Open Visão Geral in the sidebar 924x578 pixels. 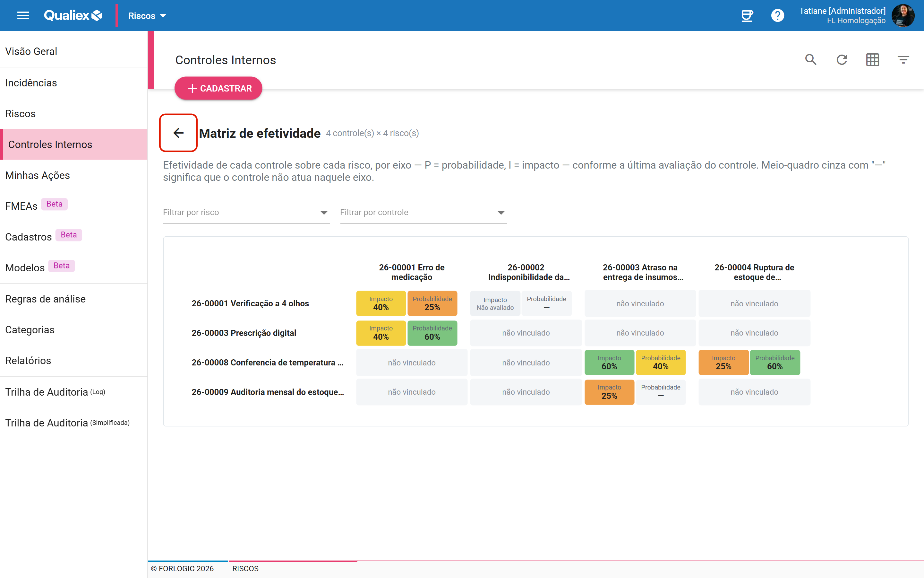pos(74,51)
